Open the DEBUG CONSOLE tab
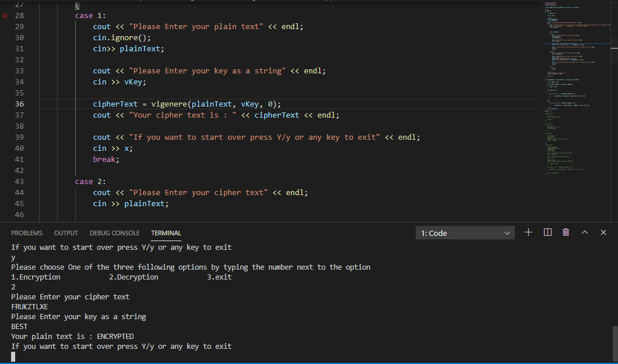This screenshot has height=364, width=618. [x=115, y=233]
